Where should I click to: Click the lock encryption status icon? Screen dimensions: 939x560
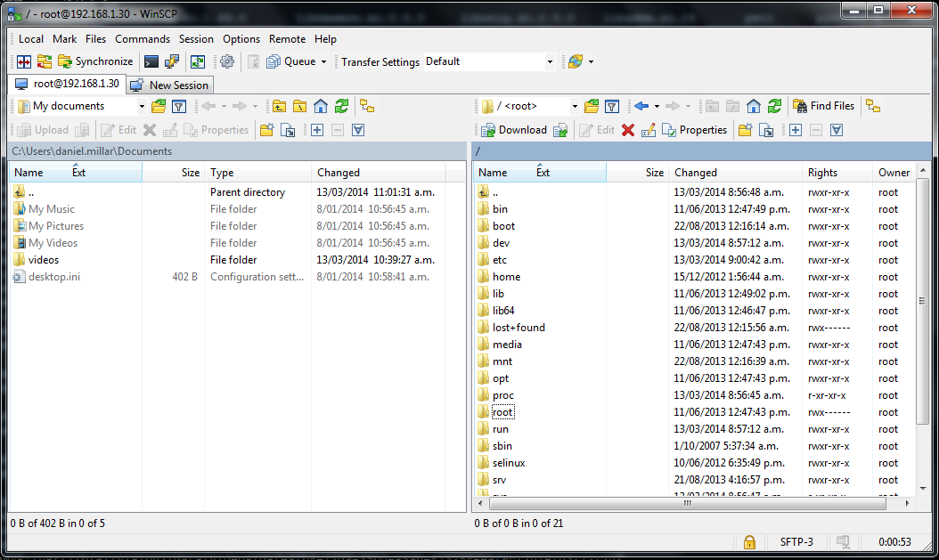click(749, 542)
